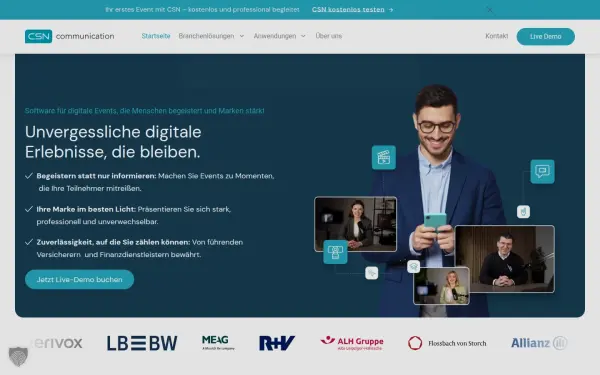Click the checkmark beside Ihre Marke im besten Licht

(x=29, y=209)
